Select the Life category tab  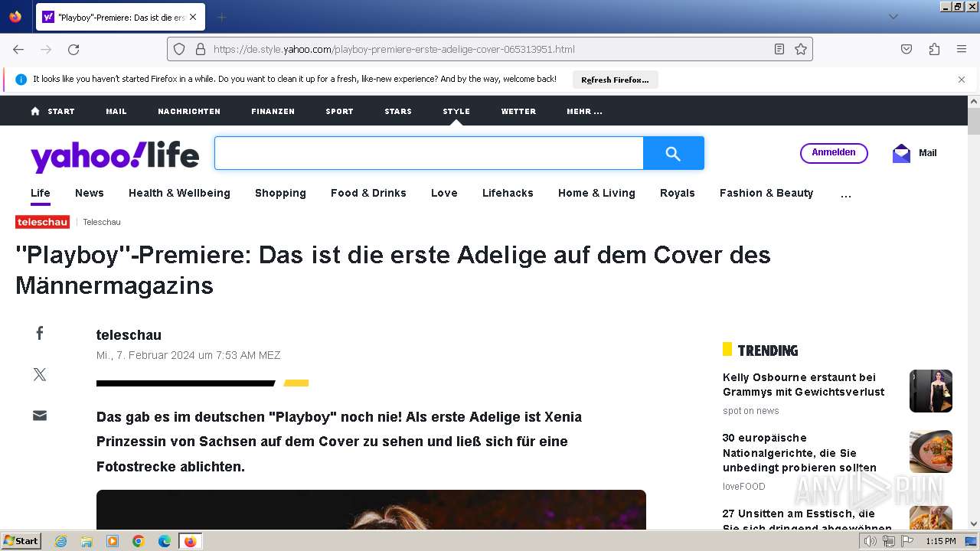pos(41,193)
